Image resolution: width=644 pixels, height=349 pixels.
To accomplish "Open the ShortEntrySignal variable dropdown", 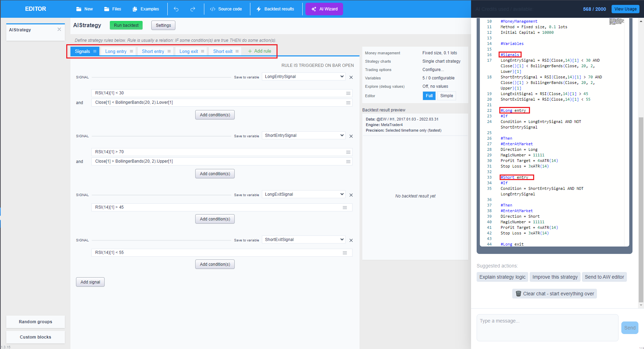I will pos(304,135).
